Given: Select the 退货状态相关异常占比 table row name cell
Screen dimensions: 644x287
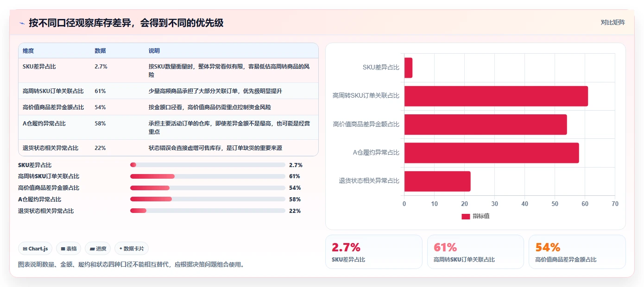Looking at the screenshot, I should click(51, 148).
